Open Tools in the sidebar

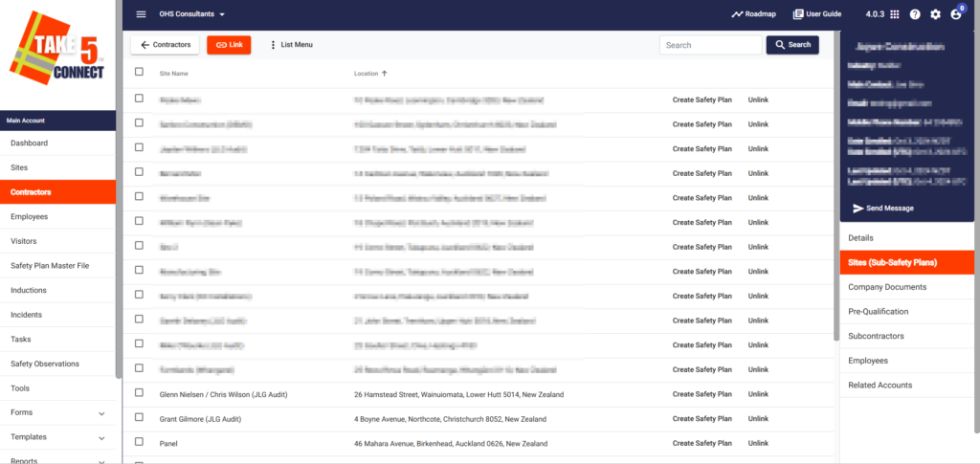57,387
